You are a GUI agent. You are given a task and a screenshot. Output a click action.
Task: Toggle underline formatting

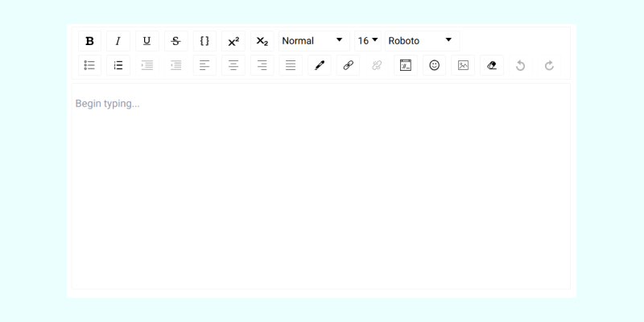pos(147,41)
